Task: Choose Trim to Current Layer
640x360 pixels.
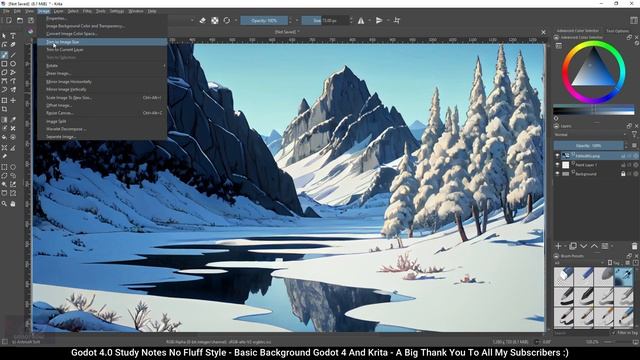Action: (102, 49)
